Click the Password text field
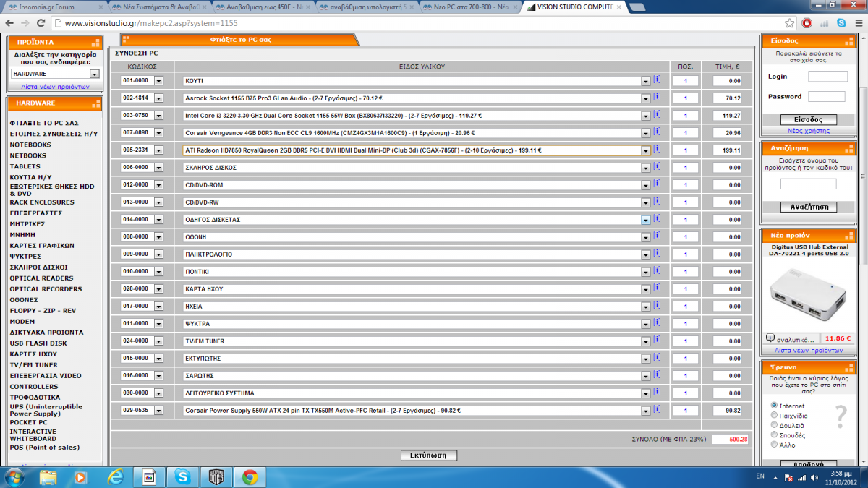The height and width of the screenshot is (488, 868). [826, 96]
